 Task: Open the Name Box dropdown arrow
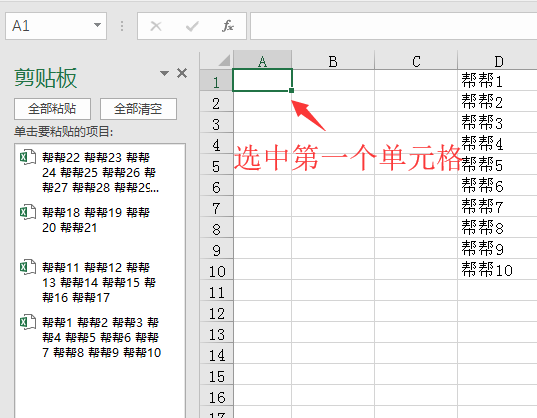(x=98, y=25)
